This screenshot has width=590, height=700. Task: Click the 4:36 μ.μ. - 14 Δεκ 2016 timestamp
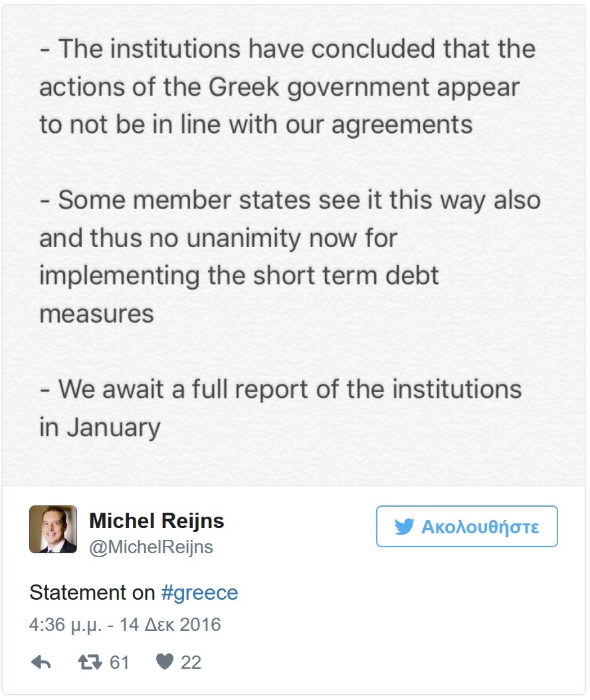[125, 625]
